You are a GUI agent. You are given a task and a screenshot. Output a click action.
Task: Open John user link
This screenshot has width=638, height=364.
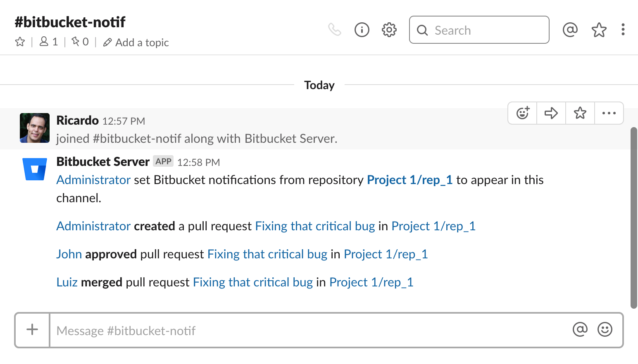pyautogui.click(x=69, y=254)
